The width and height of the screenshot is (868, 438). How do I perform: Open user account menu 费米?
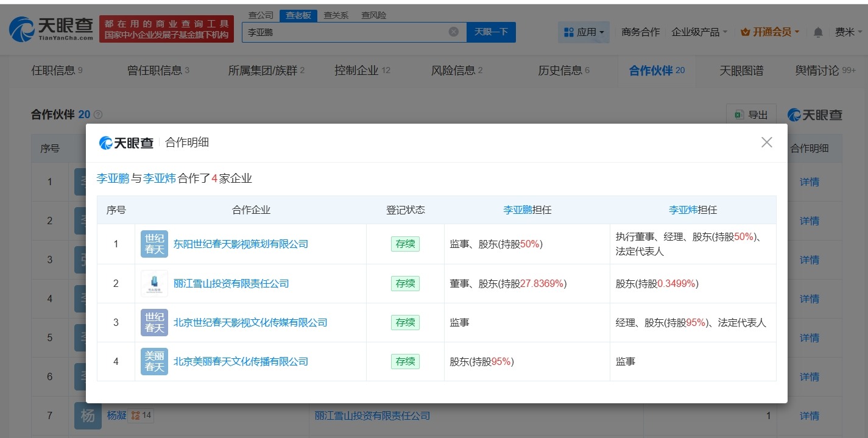click(847, 32)
